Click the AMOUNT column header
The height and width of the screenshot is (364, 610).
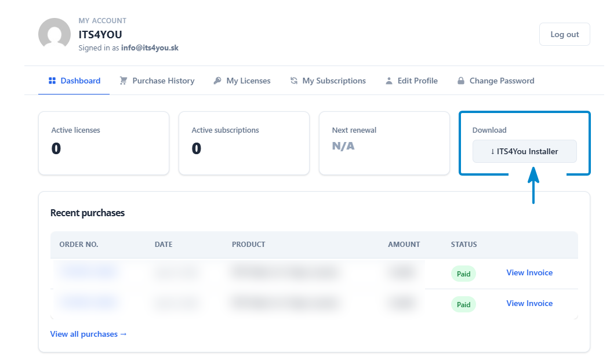pyautogui.click(x=404, y=245)
